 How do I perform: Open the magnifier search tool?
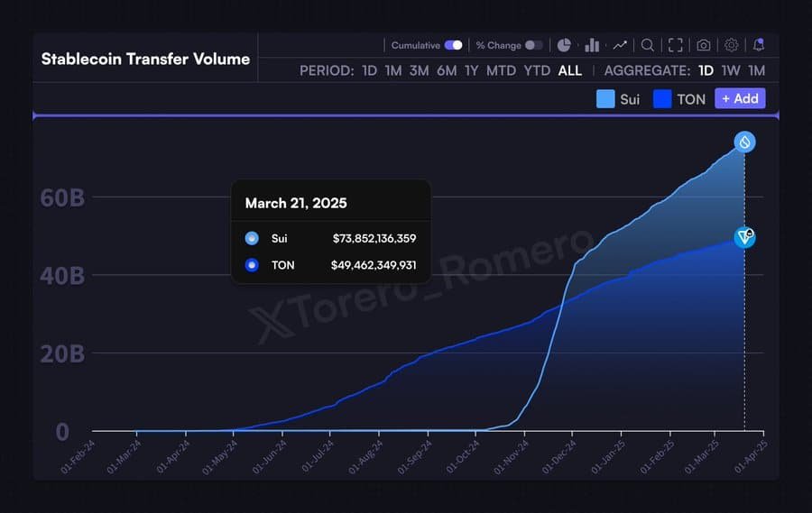648,45
